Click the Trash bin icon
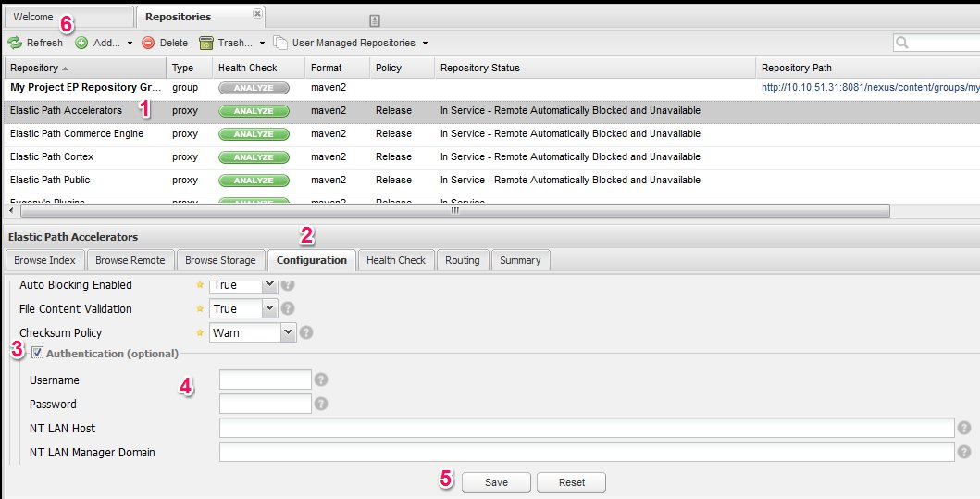 click(206, 43)
